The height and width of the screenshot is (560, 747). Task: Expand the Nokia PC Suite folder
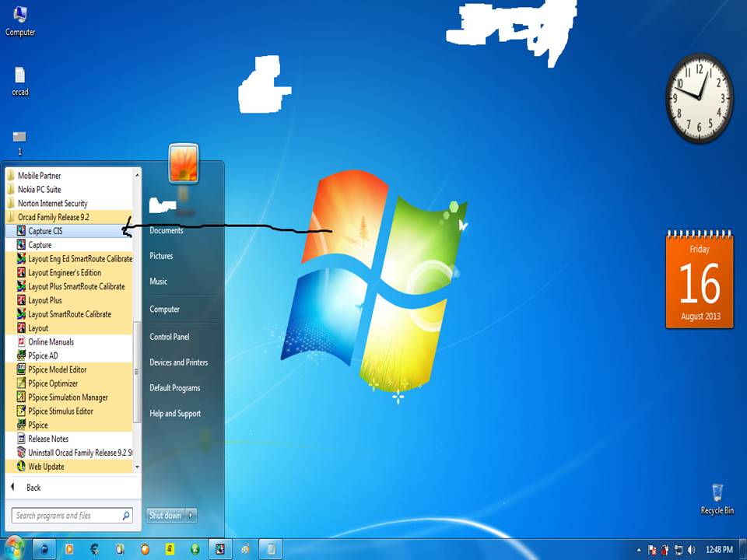(69, 189)
